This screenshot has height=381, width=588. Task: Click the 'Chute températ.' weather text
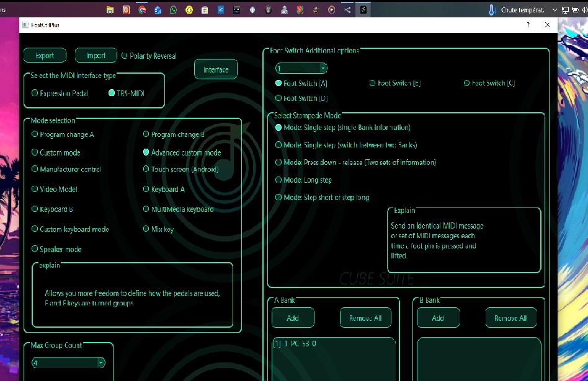522,10
